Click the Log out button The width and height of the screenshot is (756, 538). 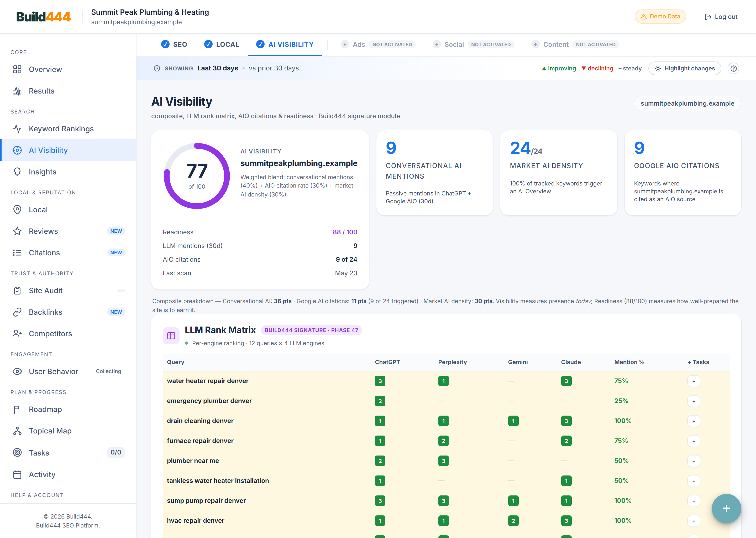point(721,17)
